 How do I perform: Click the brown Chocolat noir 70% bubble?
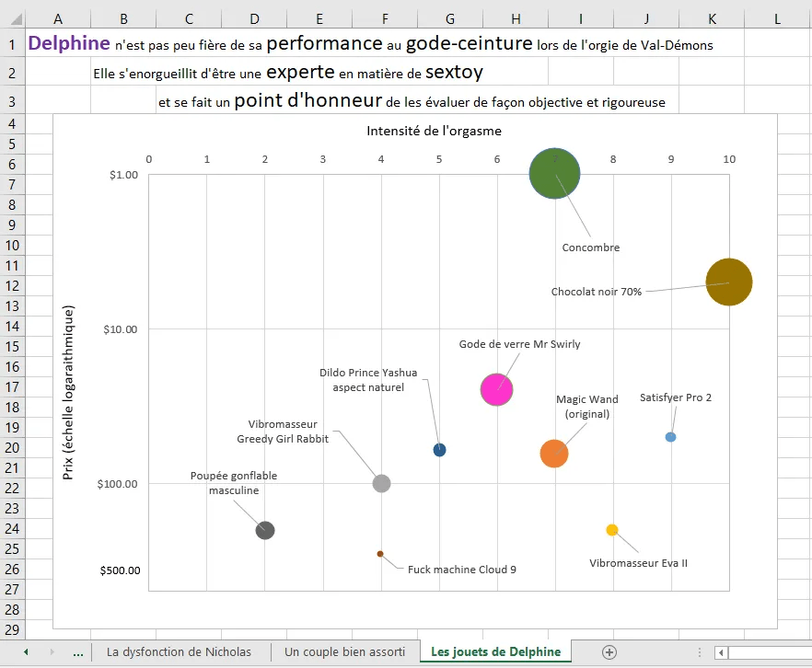click(729, 282)
